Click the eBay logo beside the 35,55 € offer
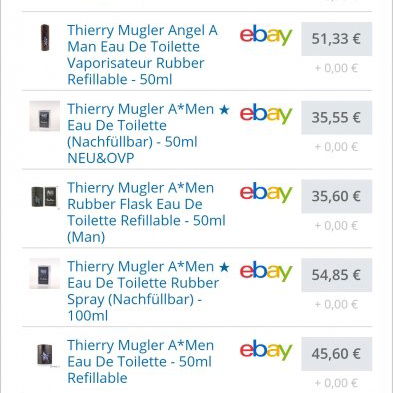 (x=266, y=114)
